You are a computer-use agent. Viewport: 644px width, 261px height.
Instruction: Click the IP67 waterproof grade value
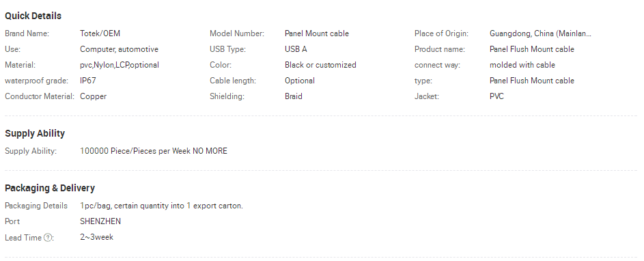pyautogui.click(x=88, y=81)
